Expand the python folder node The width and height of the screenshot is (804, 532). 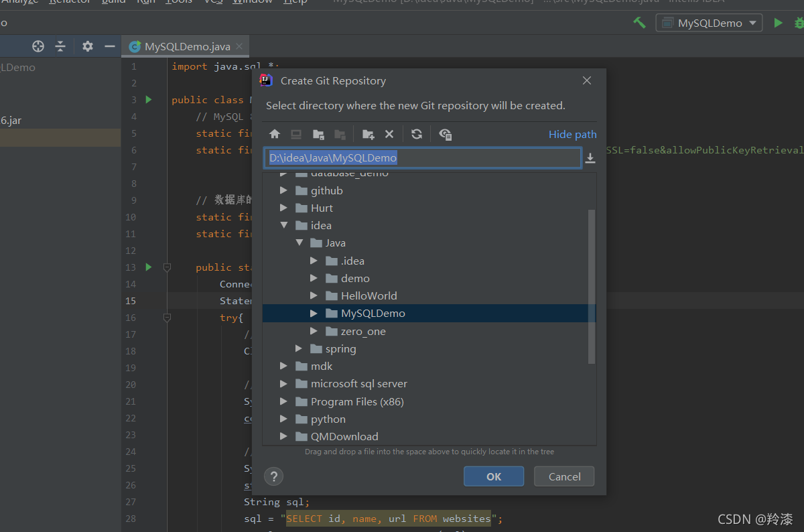point(284,419)
